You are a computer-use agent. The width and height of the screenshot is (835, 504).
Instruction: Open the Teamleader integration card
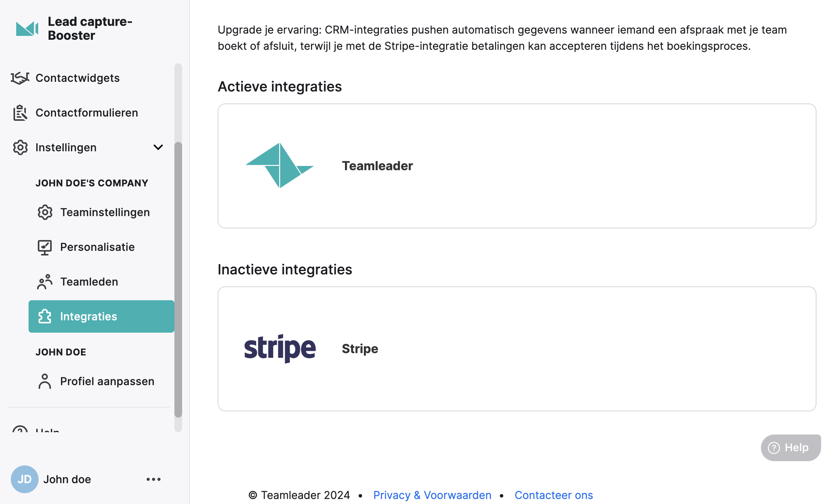(517, 166)
